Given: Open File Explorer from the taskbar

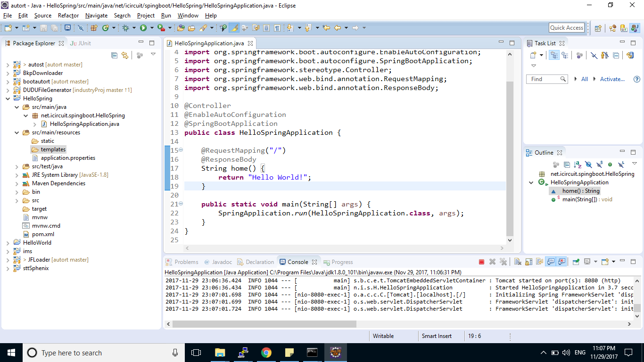Looking at the screenshot, I should (220, 353).
